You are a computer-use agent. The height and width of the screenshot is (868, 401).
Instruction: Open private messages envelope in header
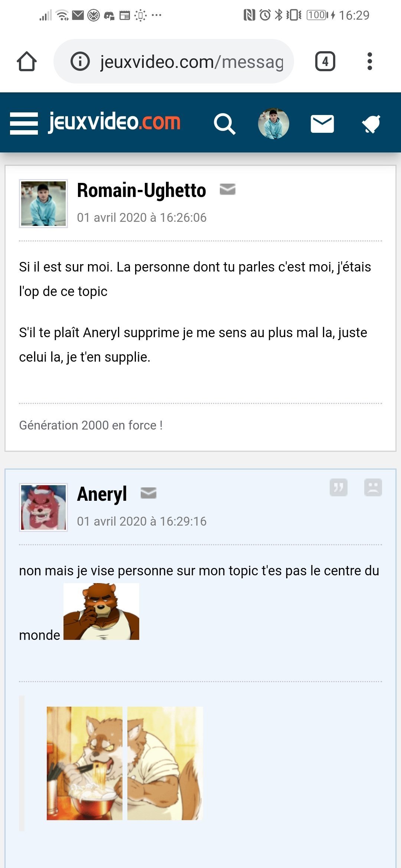[x=322, y=124]
